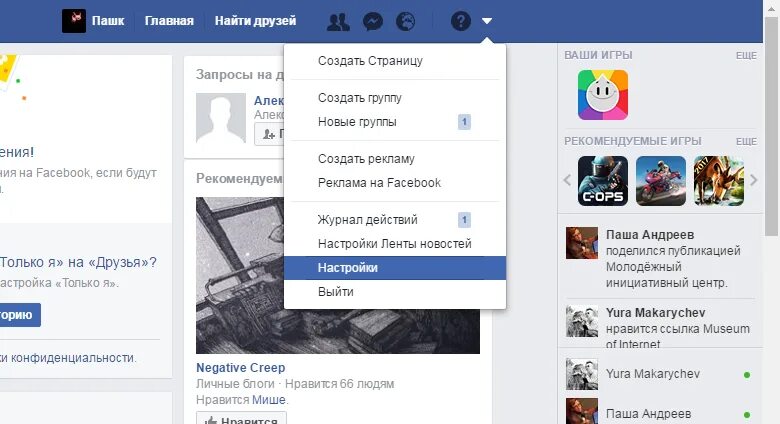The image size is (780, 424).
Task: Select Новые группы menu item
Action: coord(395,121)
